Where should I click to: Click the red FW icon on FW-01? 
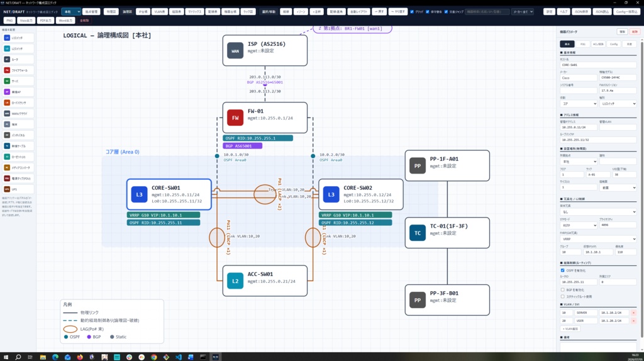click(235, 118)
